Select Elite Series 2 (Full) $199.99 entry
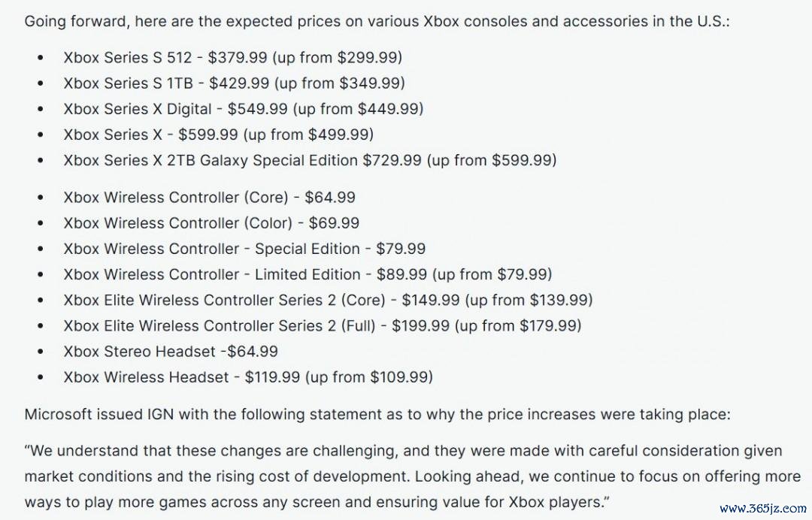Screen dimensions: 812x520 pyautogui.click(x=322, y=326)
